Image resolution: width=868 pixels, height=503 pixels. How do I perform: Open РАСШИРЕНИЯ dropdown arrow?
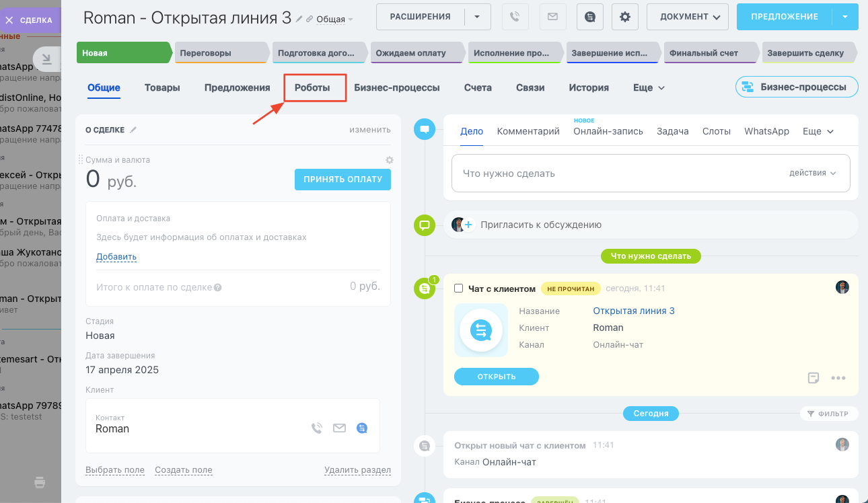point(477,17)
